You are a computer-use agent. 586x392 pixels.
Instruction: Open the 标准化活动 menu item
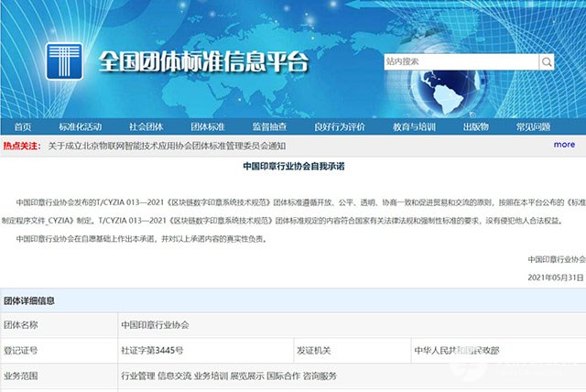(x=81, y=127)
